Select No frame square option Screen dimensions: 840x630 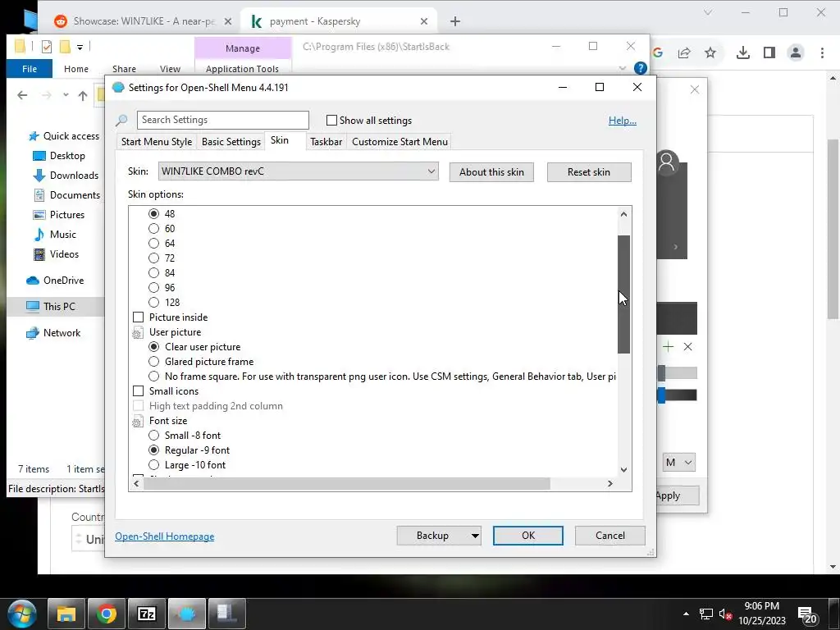(x=153, y=376)
